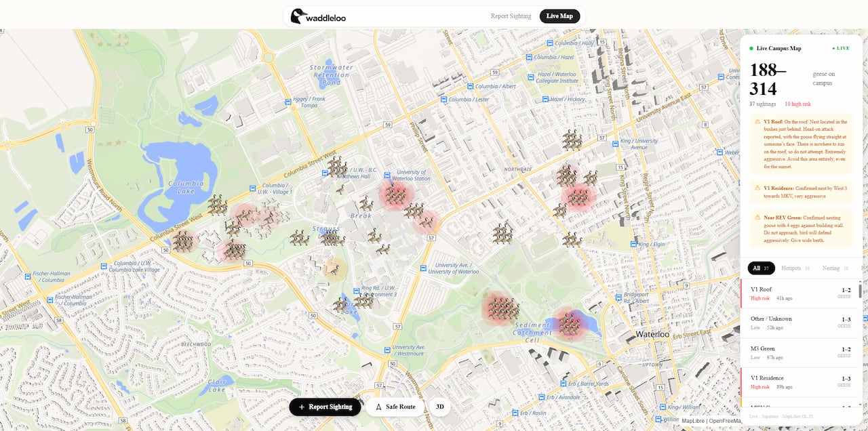The height and width of the screenshot is (431, 868).
Task: Click the warning icon on the Near REV Green alert
Action: [x=757, y=218]
